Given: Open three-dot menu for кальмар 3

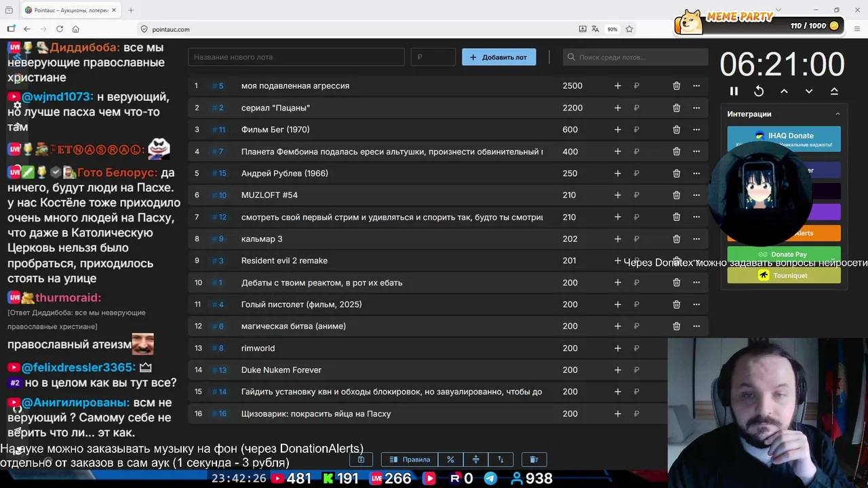Looking at the screenshot, I should 696,239.
